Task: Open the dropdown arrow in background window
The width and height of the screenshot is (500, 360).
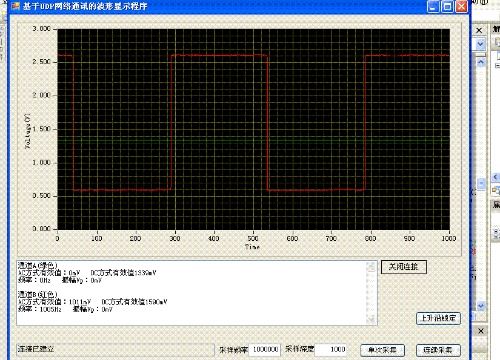Action: pos(480,44)
